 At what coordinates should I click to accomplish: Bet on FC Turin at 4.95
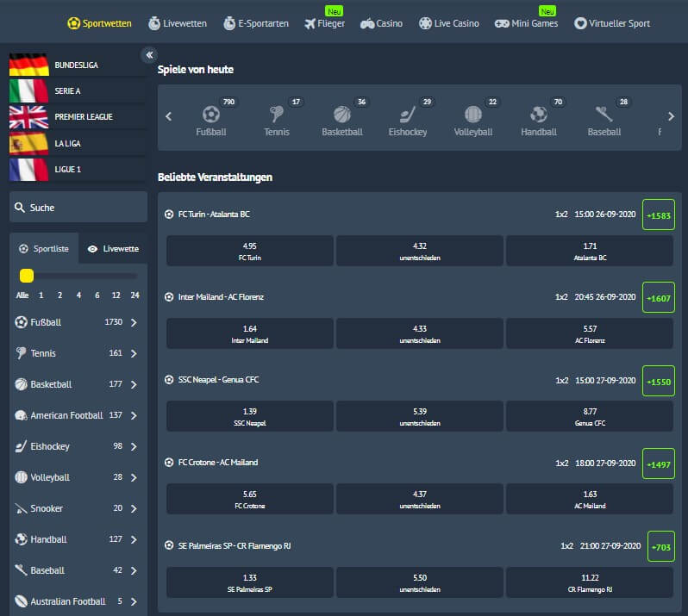(x=250, y=251)
